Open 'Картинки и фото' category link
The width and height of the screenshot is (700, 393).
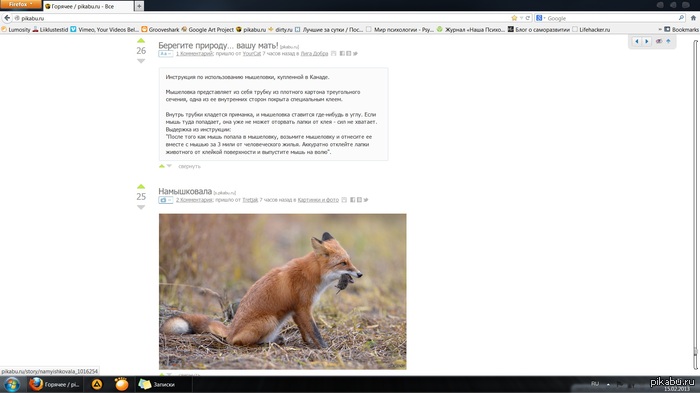[x=318, y=200]
